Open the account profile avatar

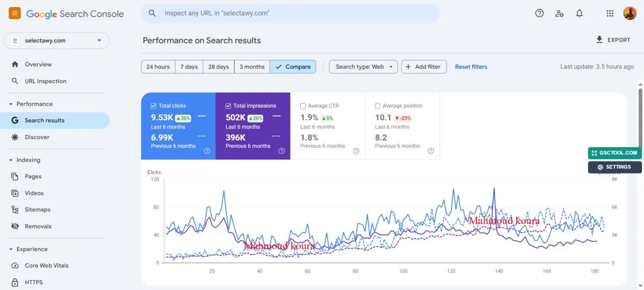click(x=630, y=14)
